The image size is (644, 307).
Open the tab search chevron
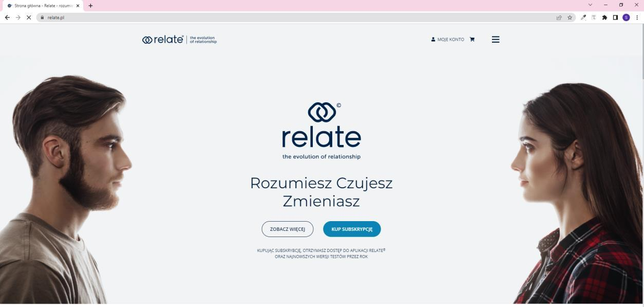590,5
